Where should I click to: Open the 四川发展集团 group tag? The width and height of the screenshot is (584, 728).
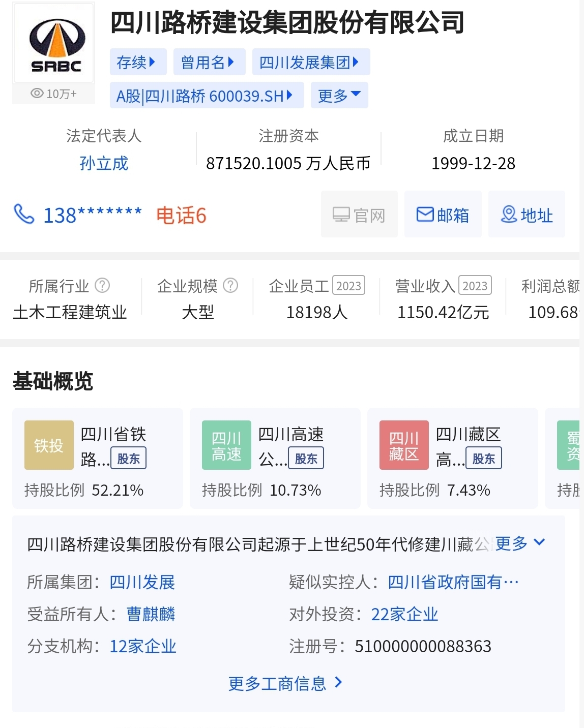click(x=311, y=62)
